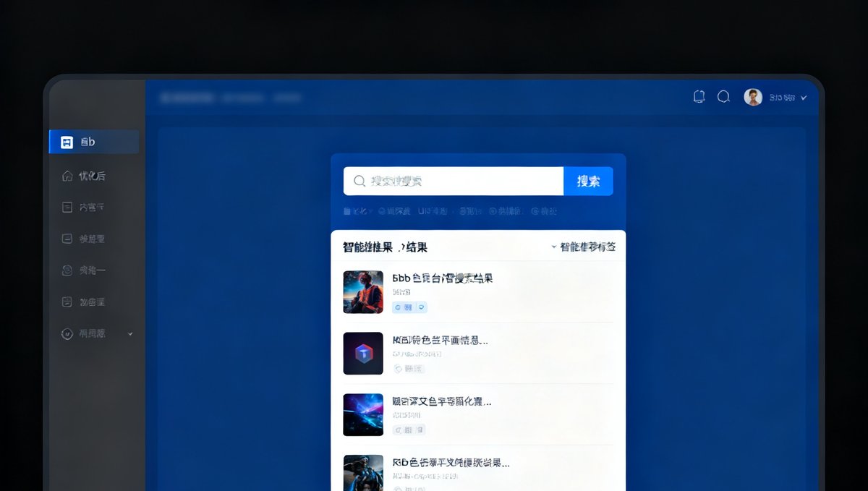Select the last filter tag below search box

(x=544, y=212)
